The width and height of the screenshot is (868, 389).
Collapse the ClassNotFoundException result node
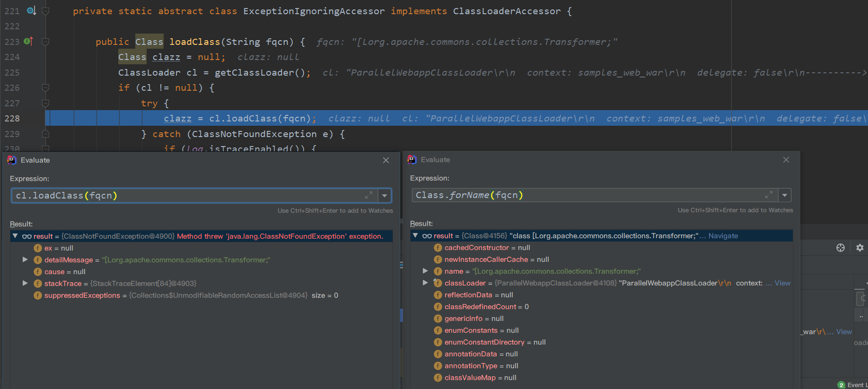[x=15, y=236]
